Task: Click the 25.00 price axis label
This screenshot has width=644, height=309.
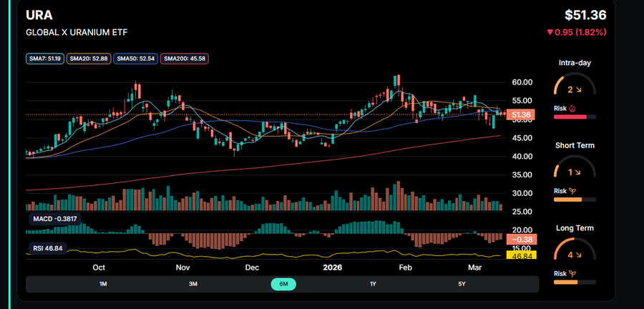Action: [x=522, y=212]
